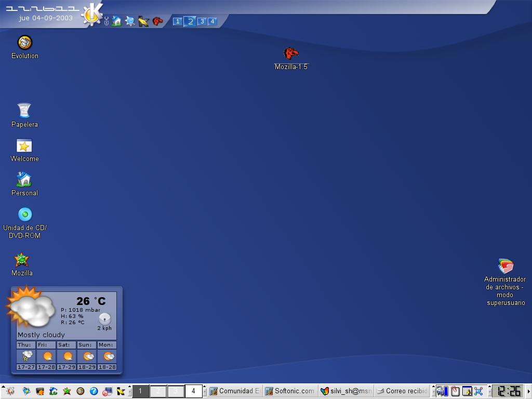Click the red Mozilla icon in top bar
This screenshot has height=399, width=532.
tap(157, 21)
